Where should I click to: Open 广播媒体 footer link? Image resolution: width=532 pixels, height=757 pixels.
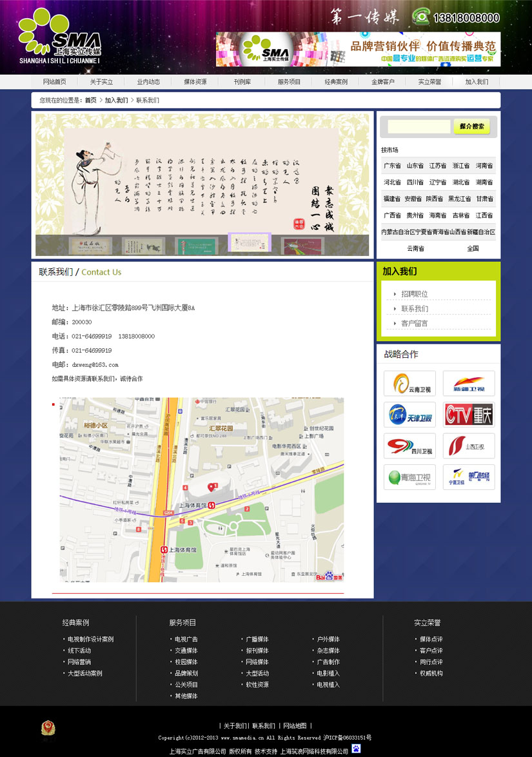[257, 639]
